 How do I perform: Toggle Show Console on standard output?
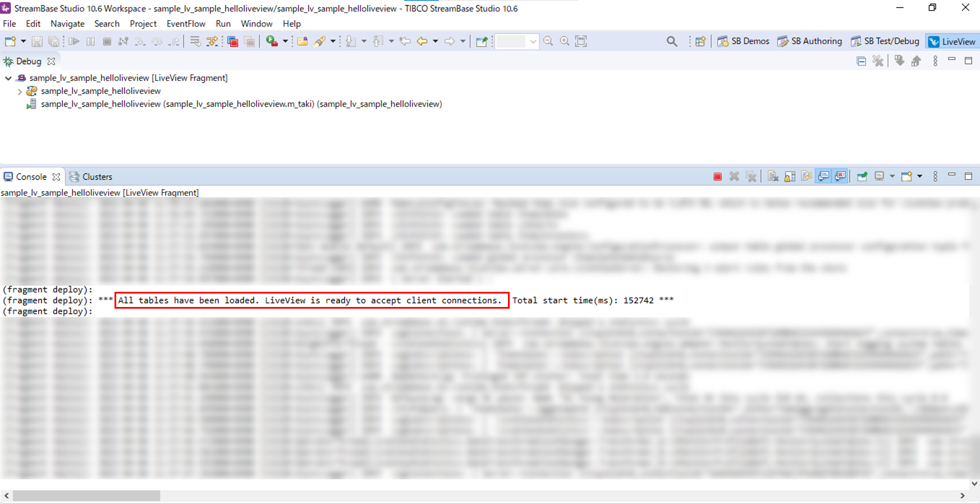(x=823, y=177)
